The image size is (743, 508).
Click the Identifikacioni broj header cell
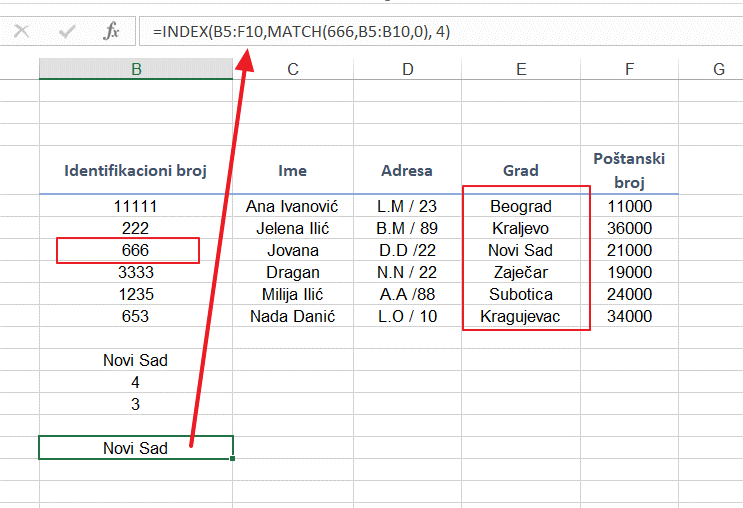pyautogui.click(x=136, y=170)
